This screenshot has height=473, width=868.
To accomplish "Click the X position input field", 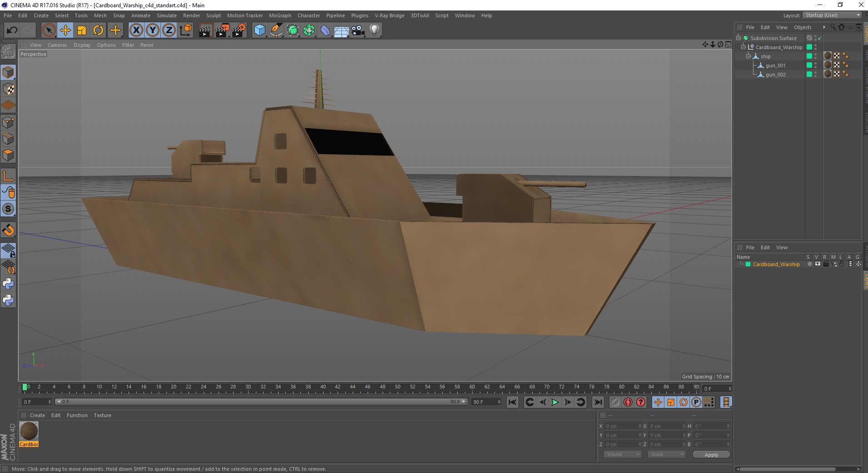I will [622, 426].
